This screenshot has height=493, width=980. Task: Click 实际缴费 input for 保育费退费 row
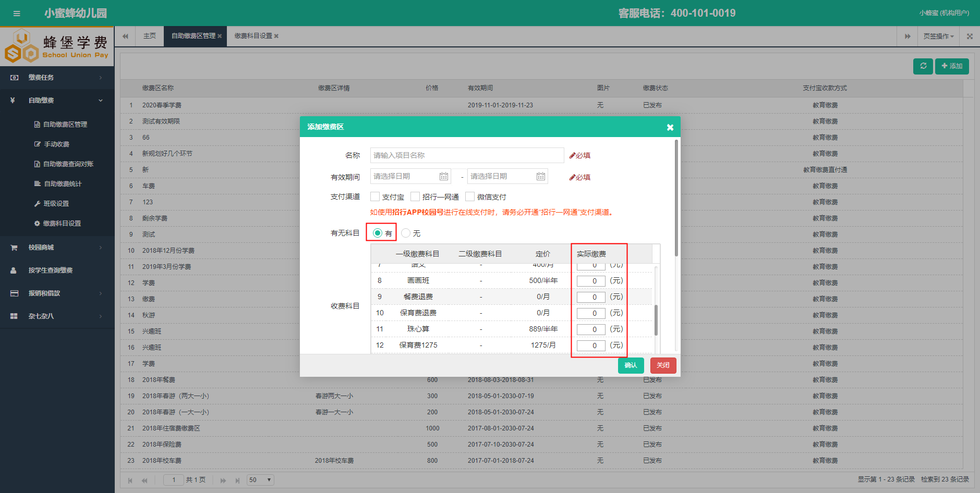coord(591,313)
